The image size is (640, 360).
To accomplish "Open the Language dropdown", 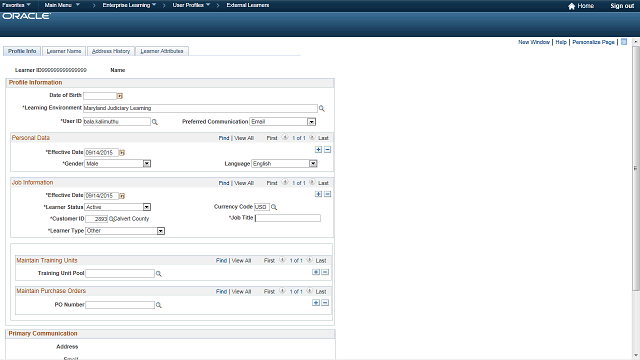I will click(313, 164).
